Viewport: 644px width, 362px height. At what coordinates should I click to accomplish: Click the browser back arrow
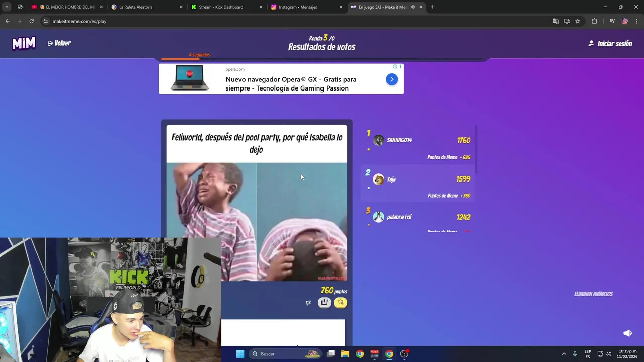pos(7,21)
